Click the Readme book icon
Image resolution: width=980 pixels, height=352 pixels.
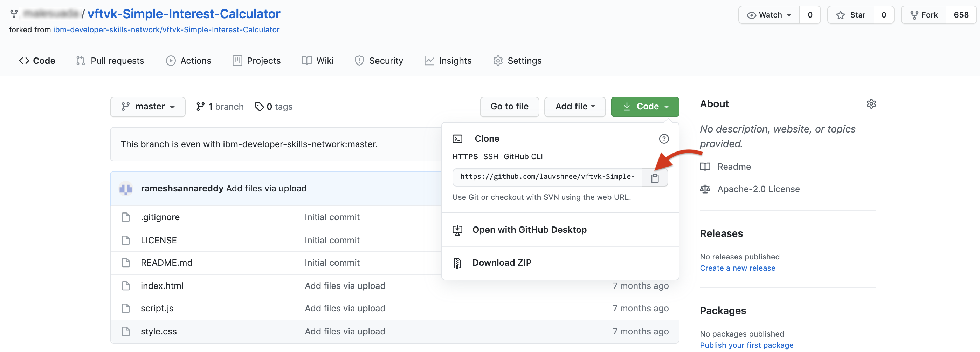click(x=705, y=167)
